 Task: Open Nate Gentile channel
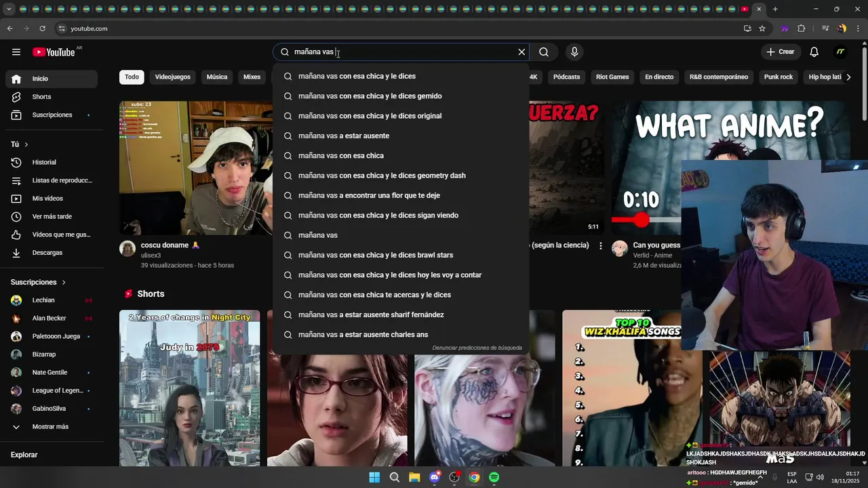[x=52, y=373]
